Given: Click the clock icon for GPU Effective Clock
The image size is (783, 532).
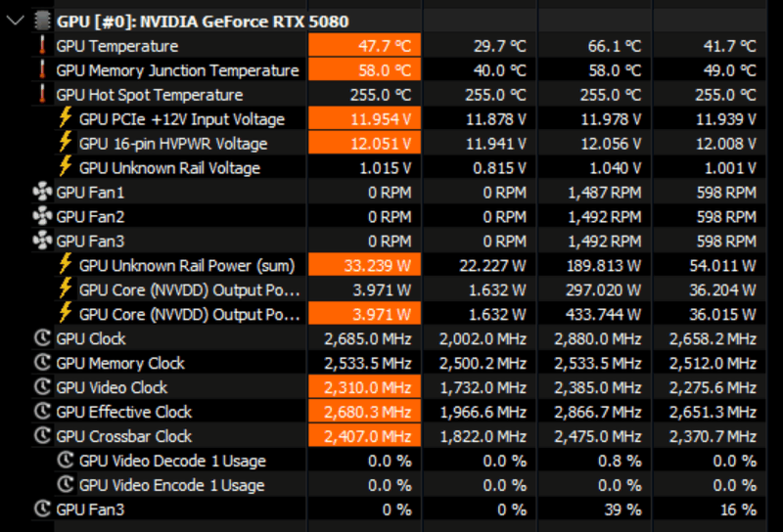Looking at the screenshot, I should pos(42,412).
